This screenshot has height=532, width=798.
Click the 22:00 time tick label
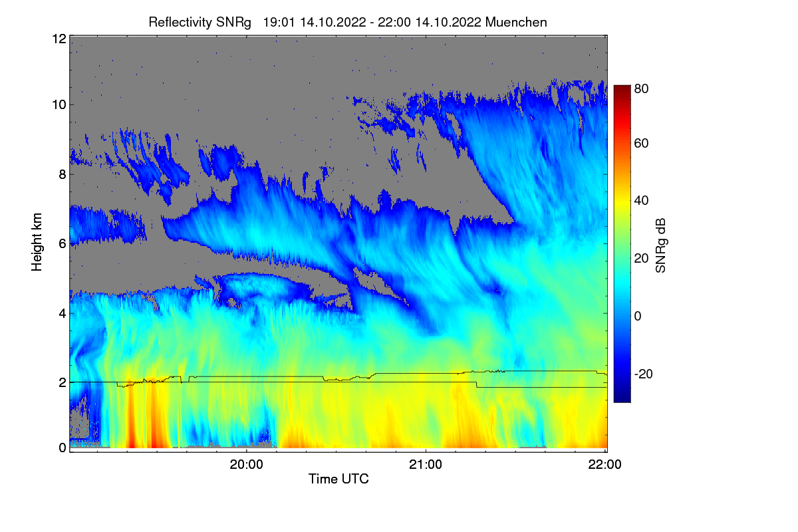coord(605,465)
